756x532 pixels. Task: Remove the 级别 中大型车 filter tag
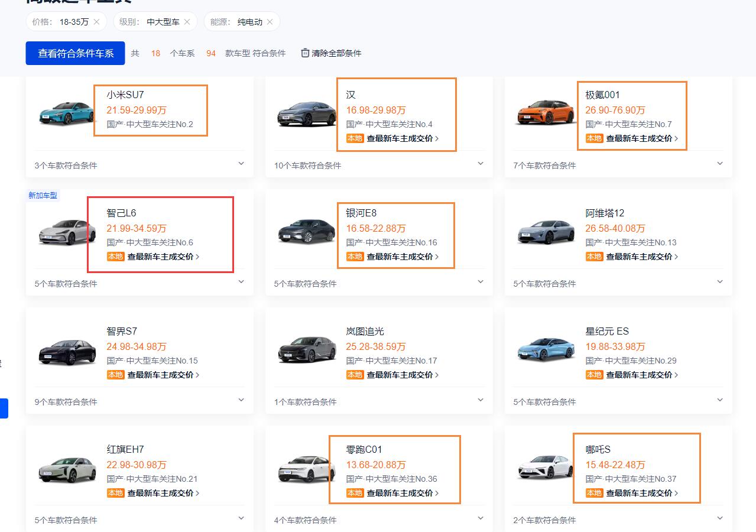point(187,22)
